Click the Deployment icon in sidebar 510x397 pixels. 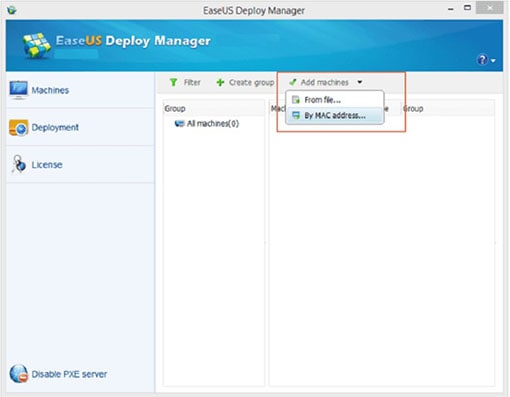(18, 128)
